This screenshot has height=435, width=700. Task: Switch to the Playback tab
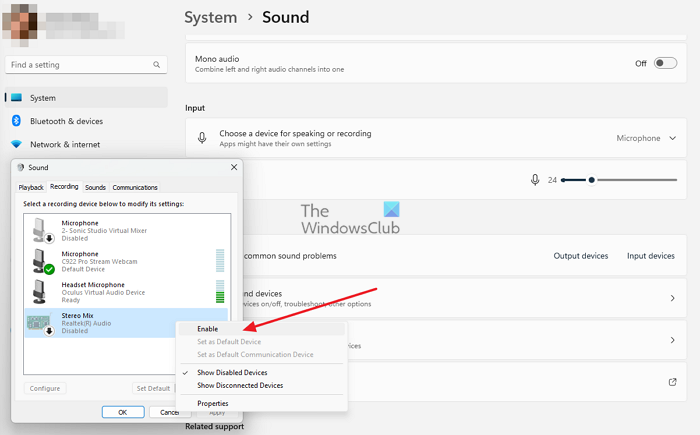tap(31, 187)
